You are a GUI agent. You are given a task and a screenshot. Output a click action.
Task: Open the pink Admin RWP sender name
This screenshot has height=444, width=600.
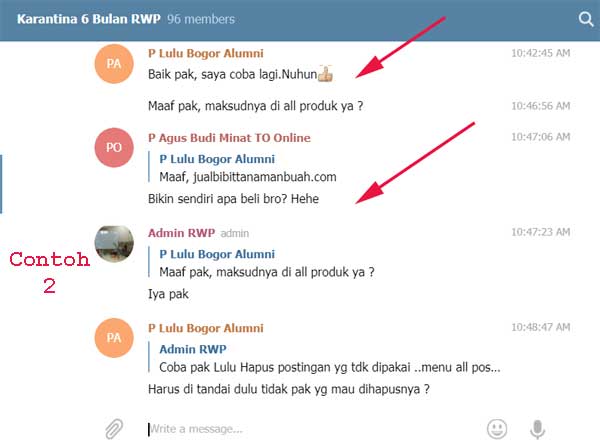click(x=181, y=233)
